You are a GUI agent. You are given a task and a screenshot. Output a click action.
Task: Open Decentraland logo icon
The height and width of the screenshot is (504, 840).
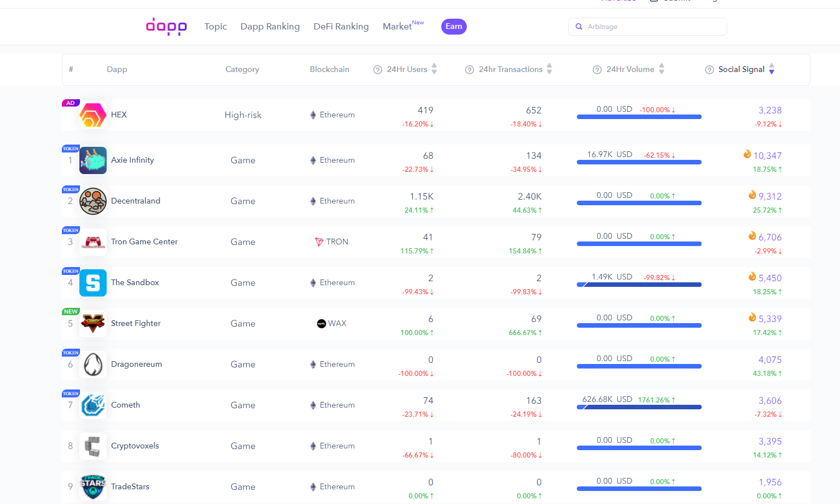pos(93,201)
